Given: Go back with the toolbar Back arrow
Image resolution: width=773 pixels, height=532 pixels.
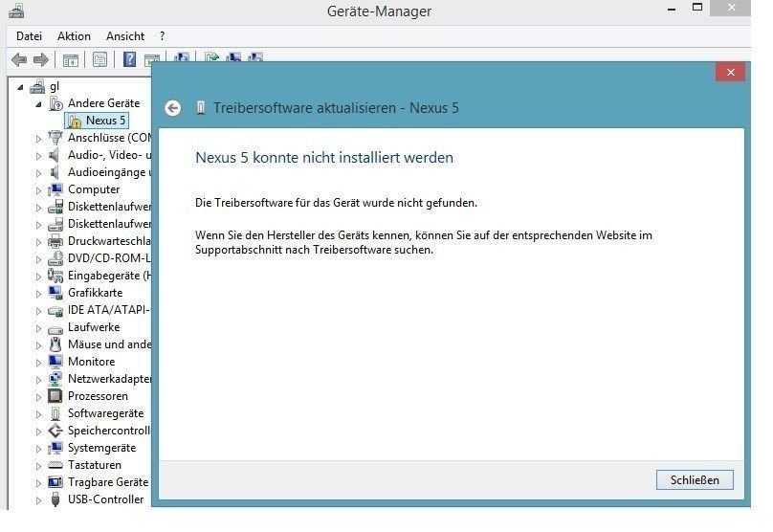Looking at the screenshot, I should pos(19,60).
